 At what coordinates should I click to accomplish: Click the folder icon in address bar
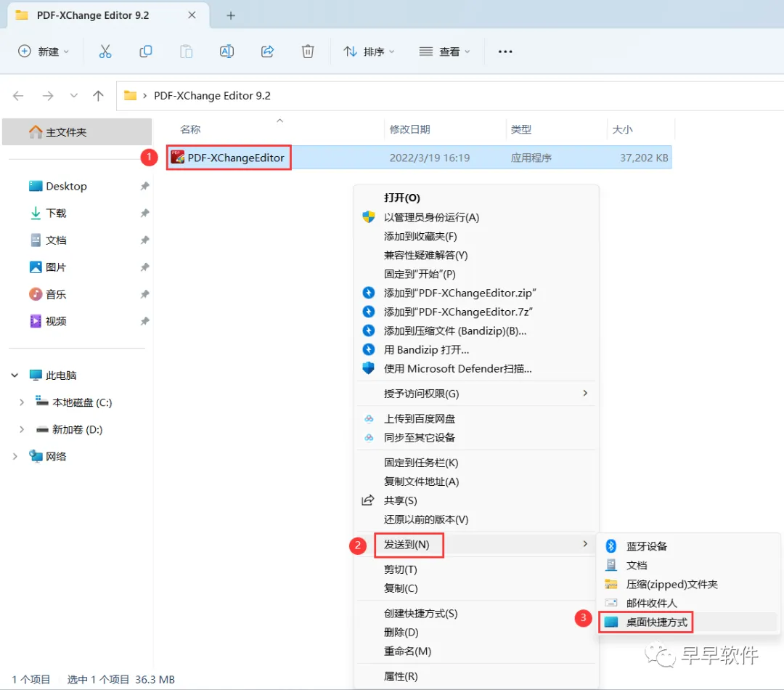(131, 95)
